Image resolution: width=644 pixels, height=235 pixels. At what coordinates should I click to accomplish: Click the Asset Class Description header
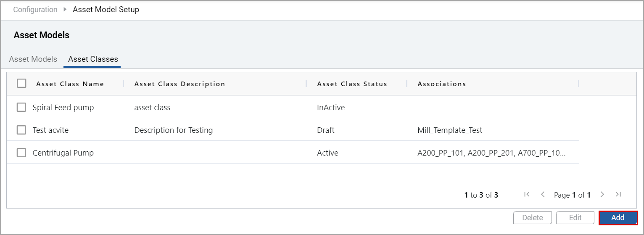(x=179, y=84)
